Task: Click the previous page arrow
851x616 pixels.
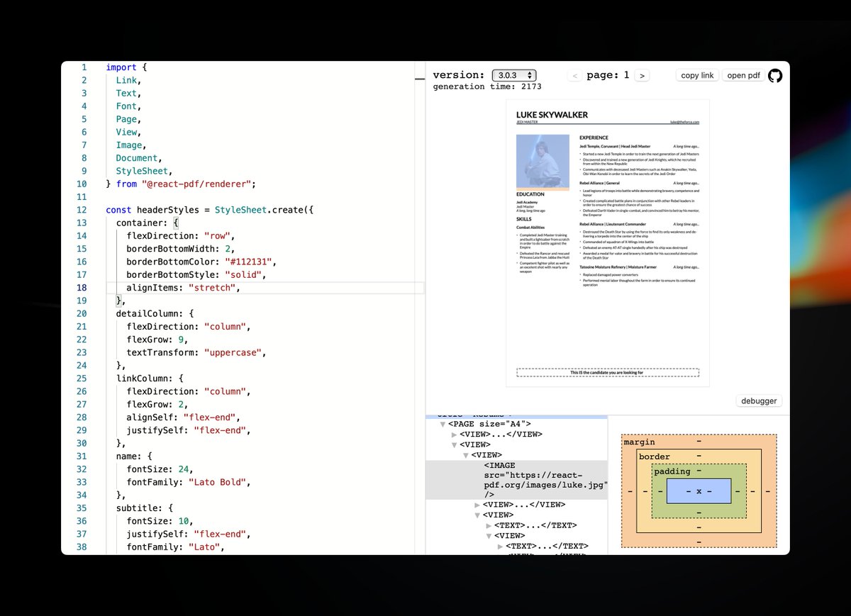Action: click(x=575, y=74)
